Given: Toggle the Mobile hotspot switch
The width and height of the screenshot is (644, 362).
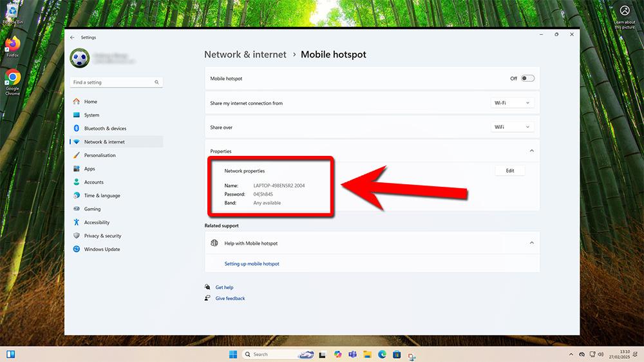Looking at the screenshot, I should click(527, 79).
